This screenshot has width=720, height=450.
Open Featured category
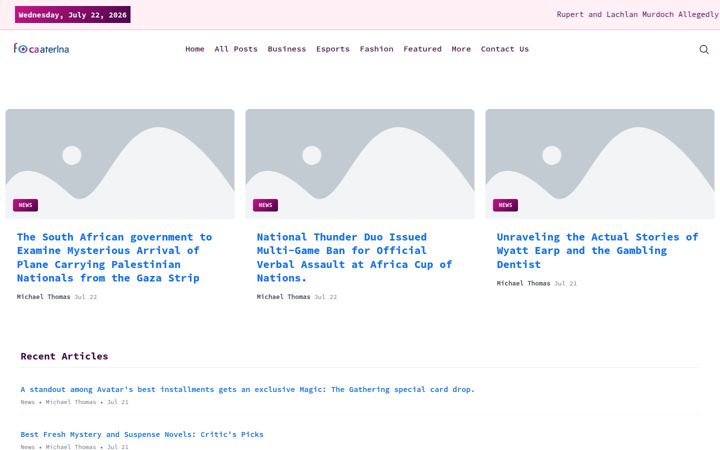[422, 49]
